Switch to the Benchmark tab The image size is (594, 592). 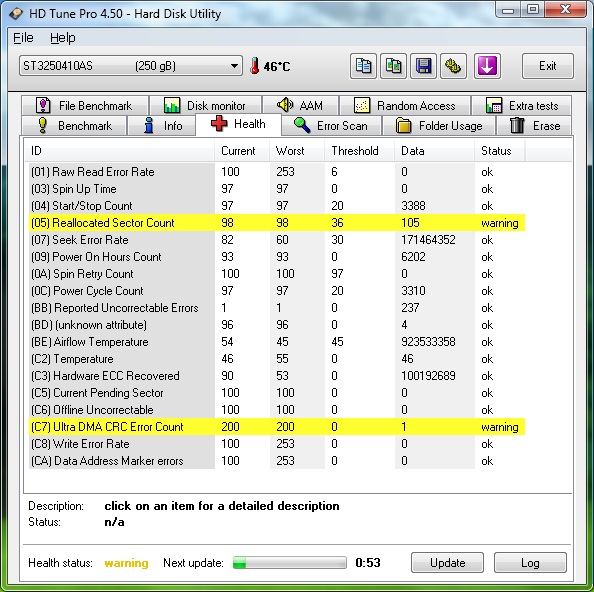74,125
